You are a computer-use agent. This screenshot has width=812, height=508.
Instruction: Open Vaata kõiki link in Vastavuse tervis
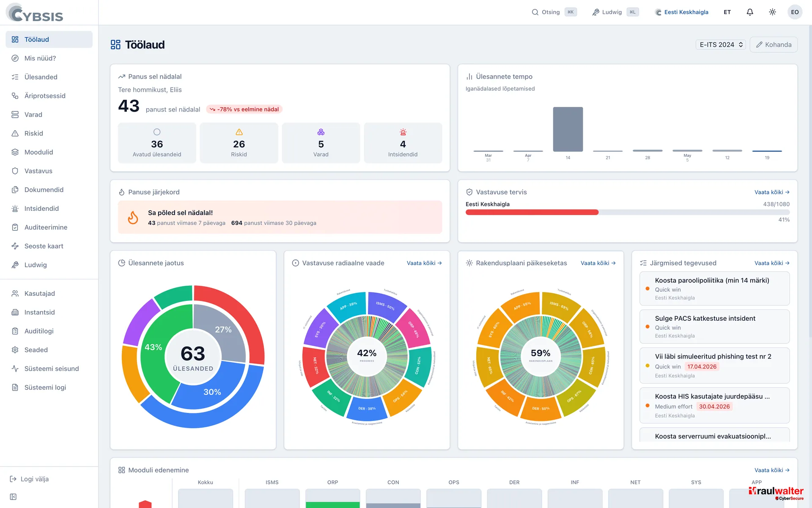pyautogui.click(x=772, y=192)
